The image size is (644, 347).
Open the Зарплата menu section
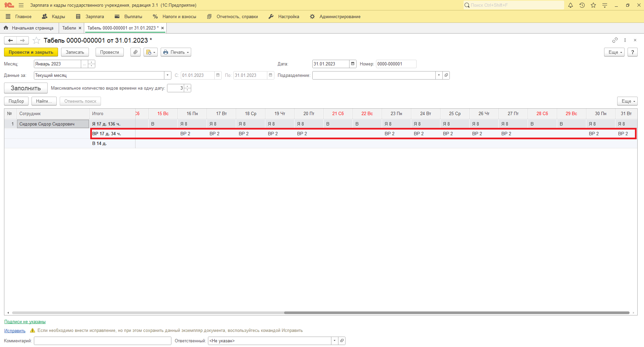click(90, 16)
